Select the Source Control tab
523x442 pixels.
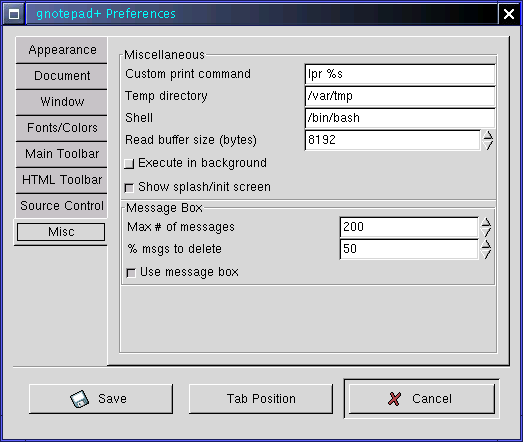tap(62, 206)
